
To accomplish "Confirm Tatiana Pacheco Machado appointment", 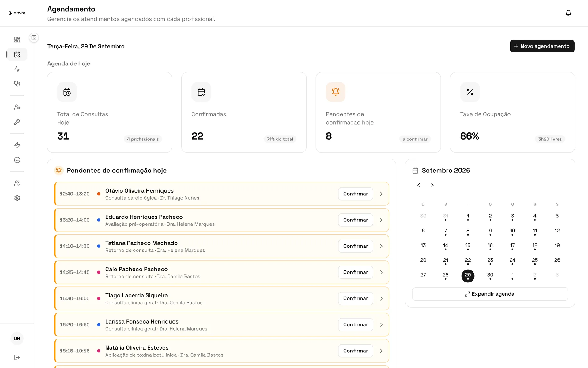I will pos(356,246).
